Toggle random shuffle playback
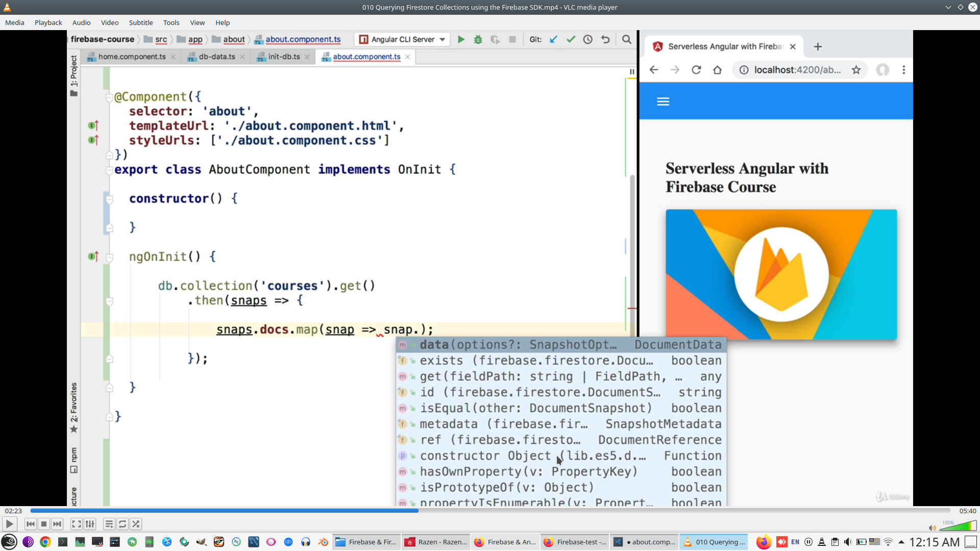This screenshot has width=980, height=551. click(136, 524)
